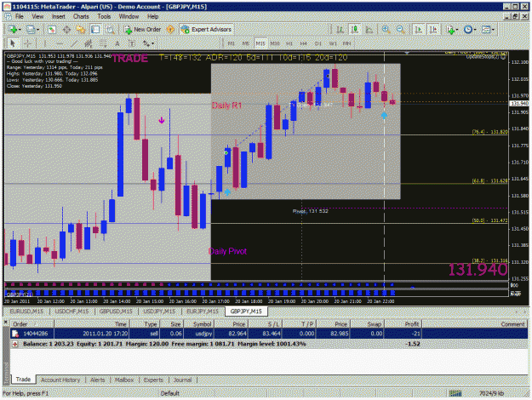Open the Insert menu
This screenshot has width=532, height=400.
(x=59, y=16)
